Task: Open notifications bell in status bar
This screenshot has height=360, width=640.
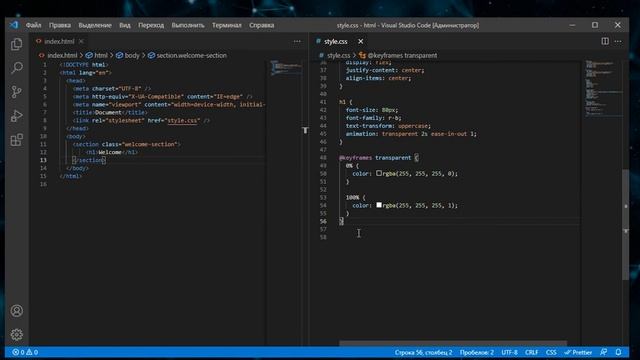Action: point(618,352)
